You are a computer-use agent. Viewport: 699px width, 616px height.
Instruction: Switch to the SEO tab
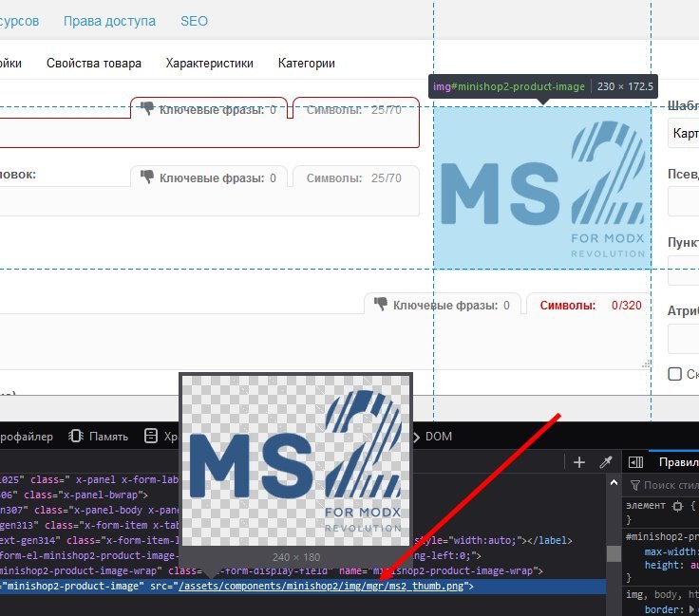point(194,21)
